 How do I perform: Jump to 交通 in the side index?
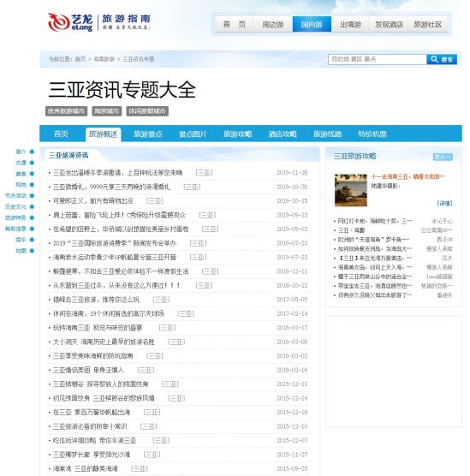(x=21, y=163)
